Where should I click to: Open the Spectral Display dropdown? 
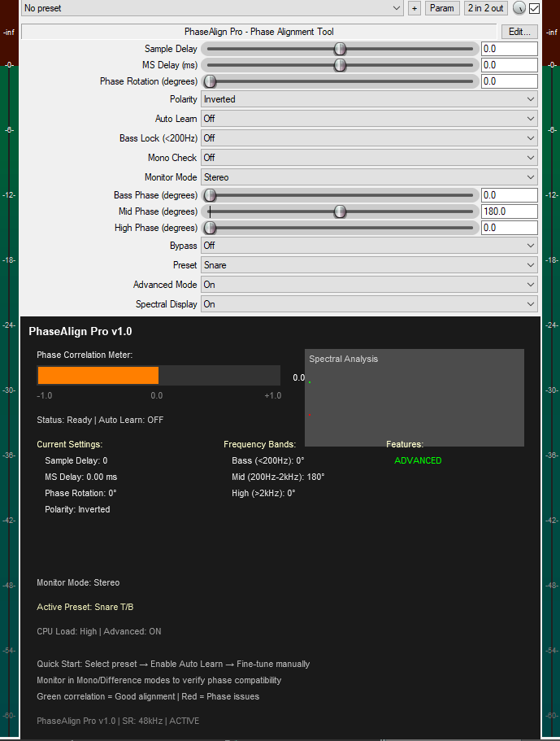pos(369,304)
